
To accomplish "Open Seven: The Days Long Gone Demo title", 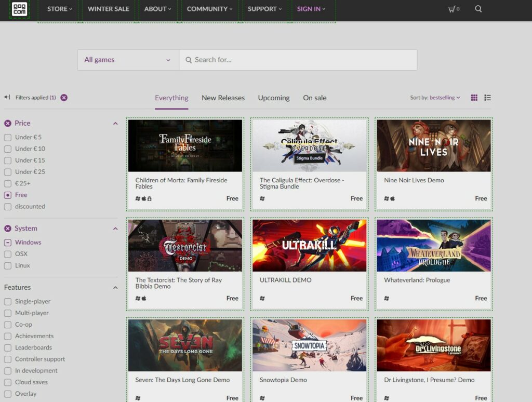I will (182, 380).
